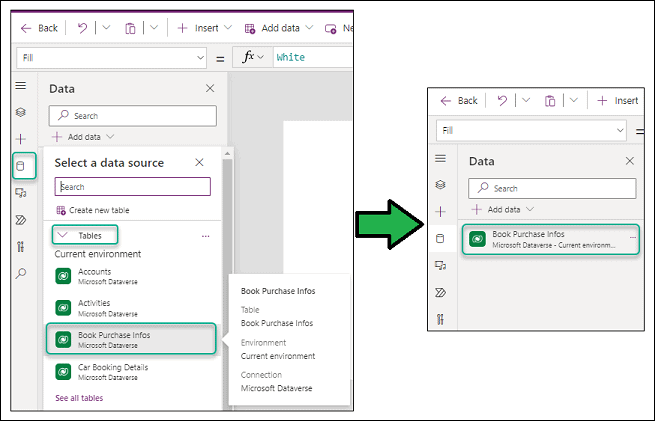This screenshot has width=655, height=421.
Task: Click Data pane Search field in right window
Action: pyautogui.click(x=553, y=188)
